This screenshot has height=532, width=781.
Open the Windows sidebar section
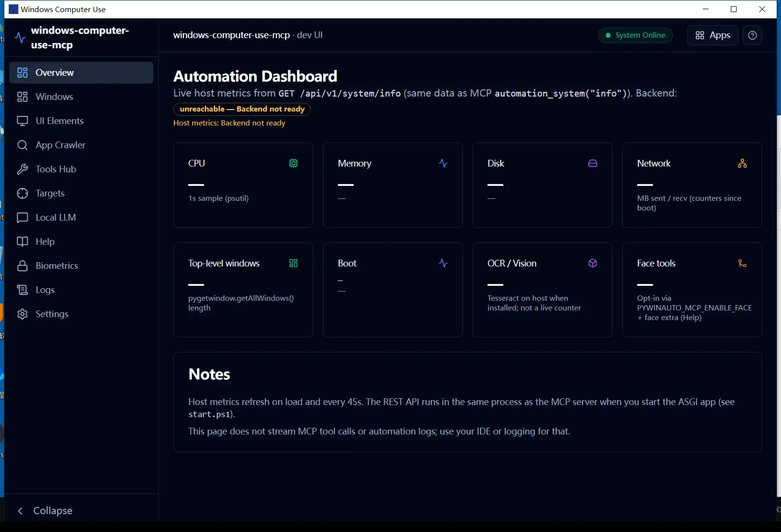pyautogui.click(x=81, y=97)
